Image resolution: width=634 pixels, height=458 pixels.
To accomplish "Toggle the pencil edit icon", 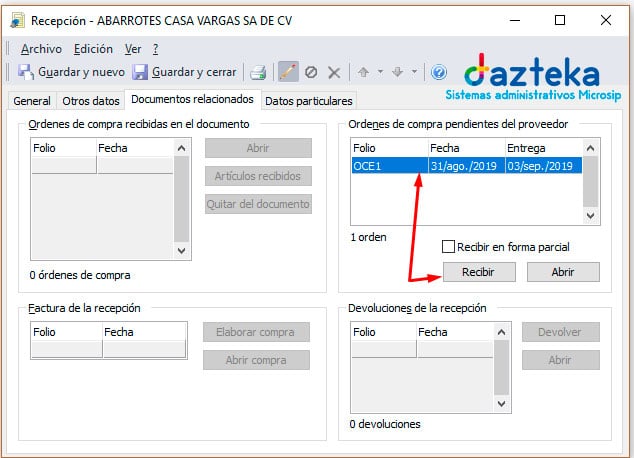I will pyautogui.click(x=288, y=72).
